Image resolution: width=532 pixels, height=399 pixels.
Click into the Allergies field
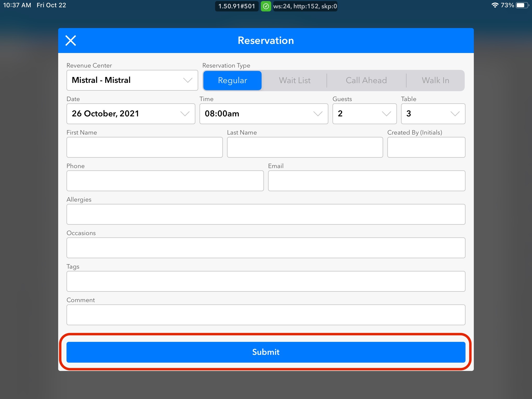[x=265, y=214]
